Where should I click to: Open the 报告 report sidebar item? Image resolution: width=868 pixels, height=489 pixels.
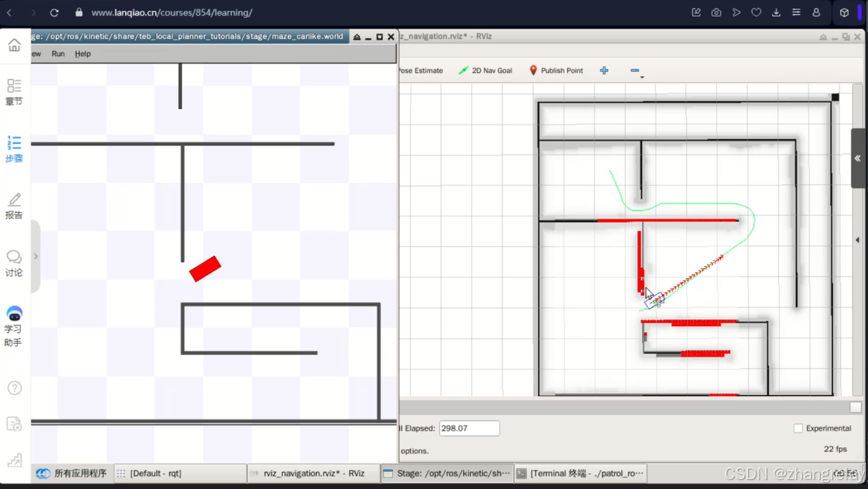(x=13, y=206)
